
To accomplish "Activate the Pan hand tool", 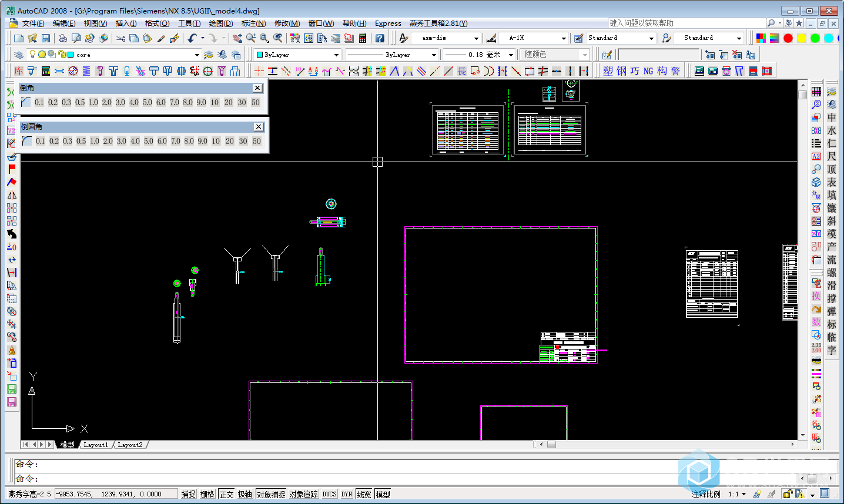I will click(x=237, y=38).
